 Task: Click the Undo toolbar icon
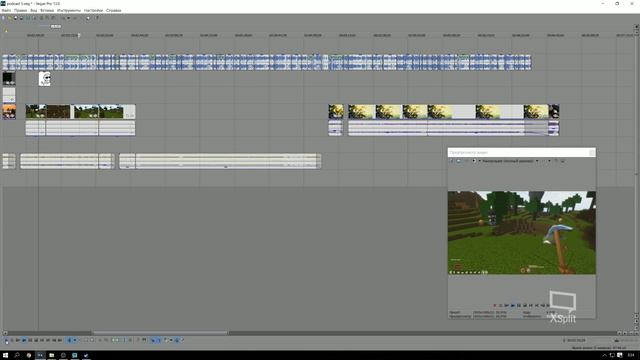(x=63, y=18)
